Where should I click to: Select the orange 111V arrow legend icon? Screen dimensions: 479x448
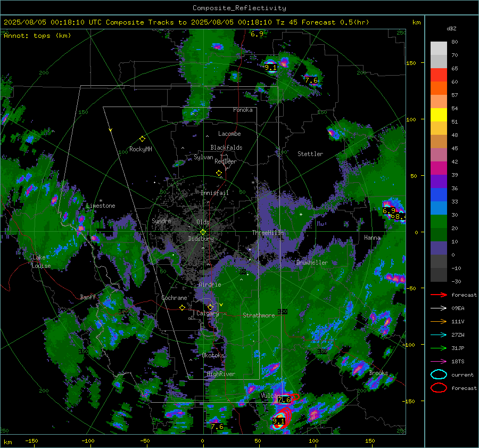[439, 321]
